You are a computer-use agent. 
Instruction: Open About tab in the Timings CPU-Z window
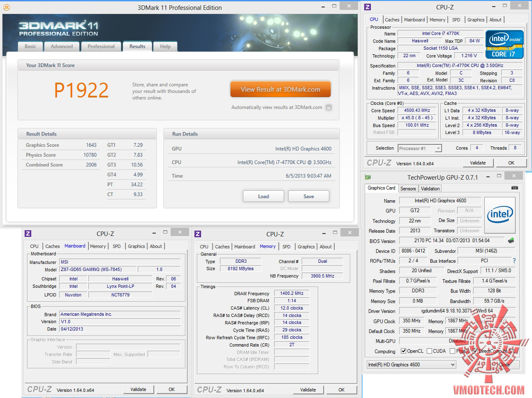326,247
